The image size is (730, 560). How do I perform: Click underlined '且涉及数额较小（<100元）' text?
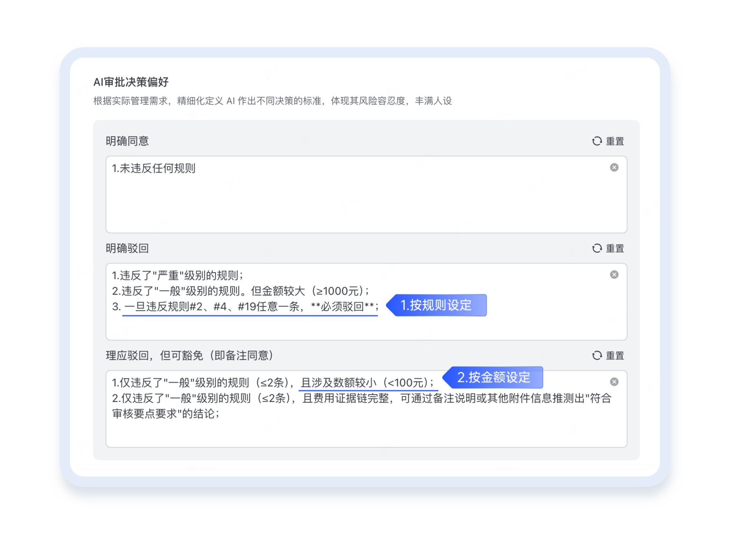(368, 383)
